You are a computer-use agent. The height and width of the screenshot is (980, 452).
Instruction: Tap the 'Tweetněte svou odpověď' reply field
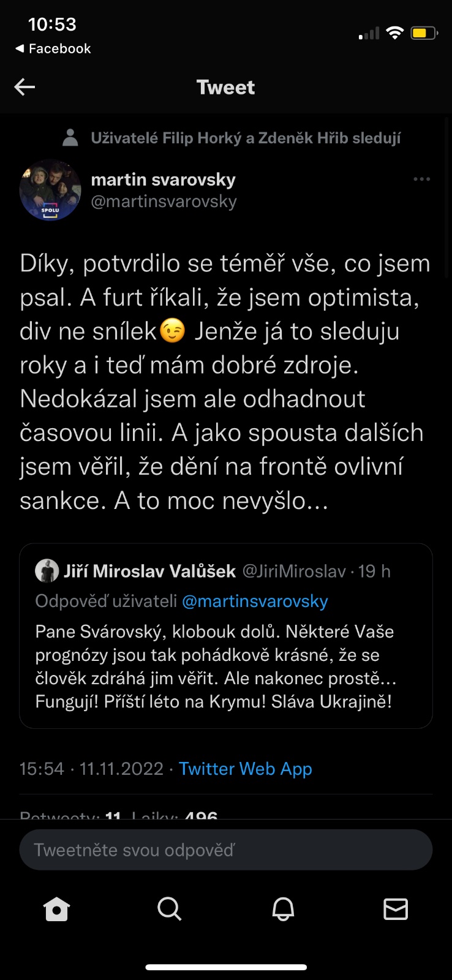click(225, 850)
